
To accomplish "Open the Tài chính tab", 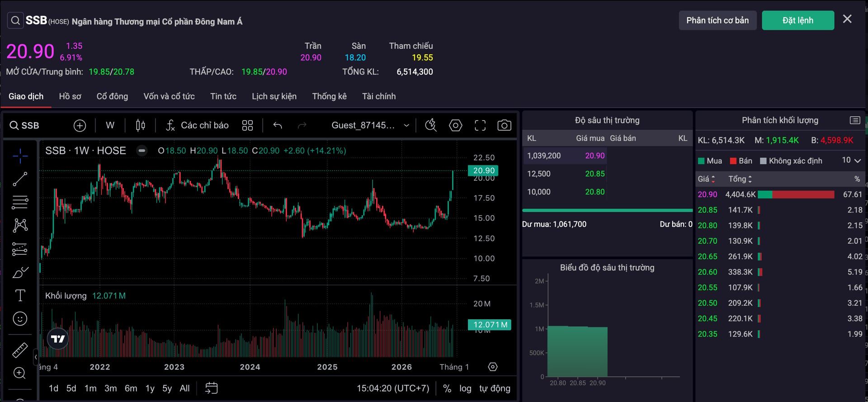I will (x=379, y=96).
